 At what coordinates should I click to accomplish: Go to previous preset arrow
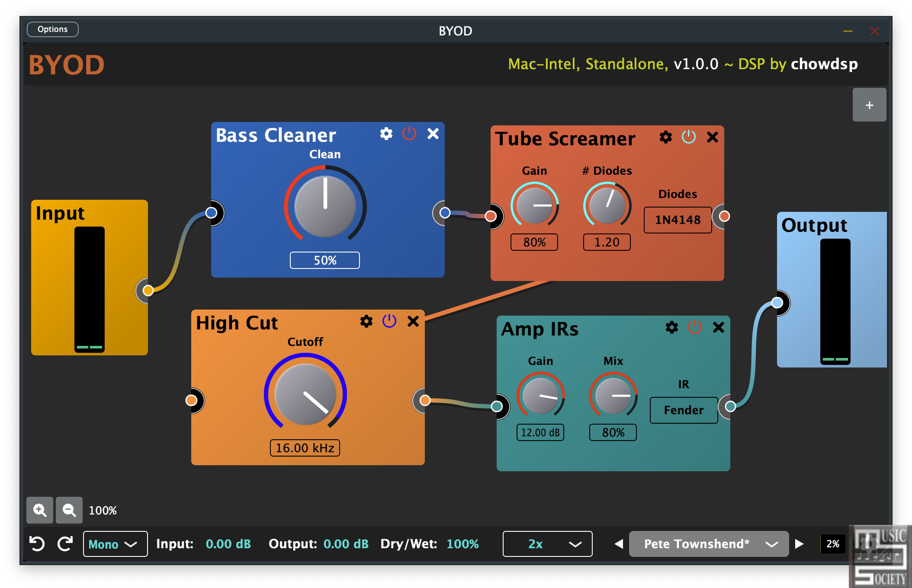click(x=619, y=544)
